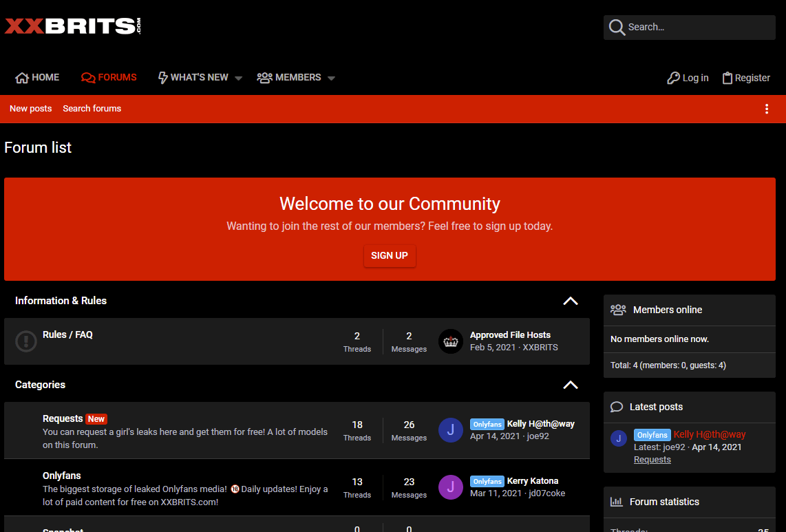786x532 pixels.
Task: Open the Approved File Hosts thread
Action: 510,335
